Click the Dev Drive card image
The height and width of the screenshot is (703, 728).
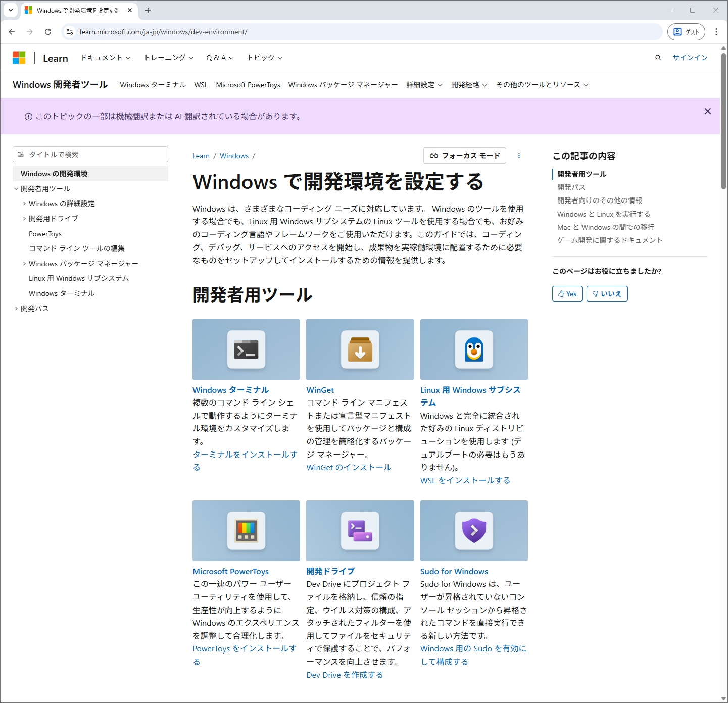[360, 531]
